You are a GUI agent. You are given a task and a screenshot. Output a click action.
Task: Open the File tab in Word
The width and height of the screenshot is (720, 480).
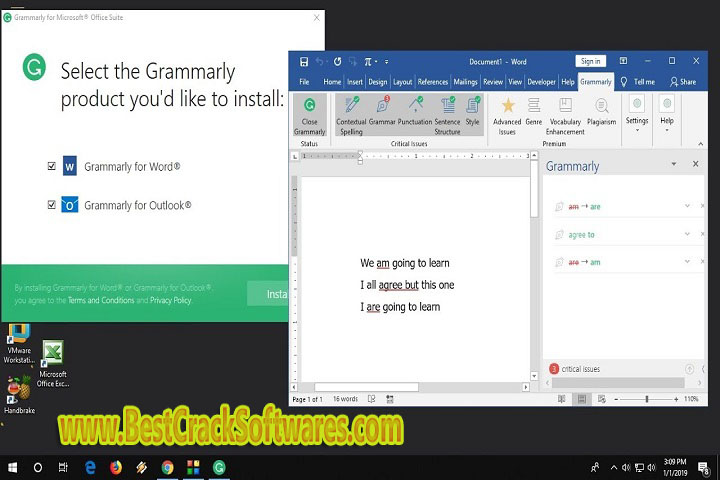pyautogui.click(x=304, y=82)
